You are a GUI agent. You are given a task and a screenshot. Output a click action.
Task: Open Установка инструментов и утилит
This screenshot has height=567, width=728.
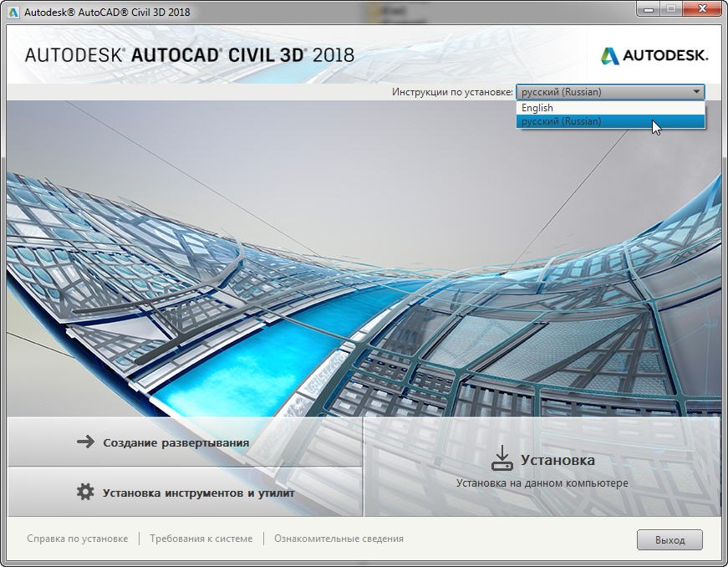click(186, 493)
